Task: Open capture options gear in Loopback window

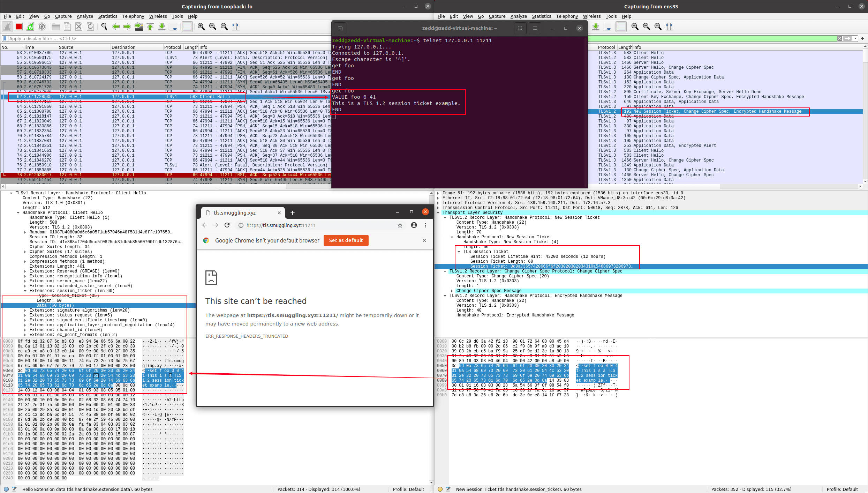Action: 42,27
